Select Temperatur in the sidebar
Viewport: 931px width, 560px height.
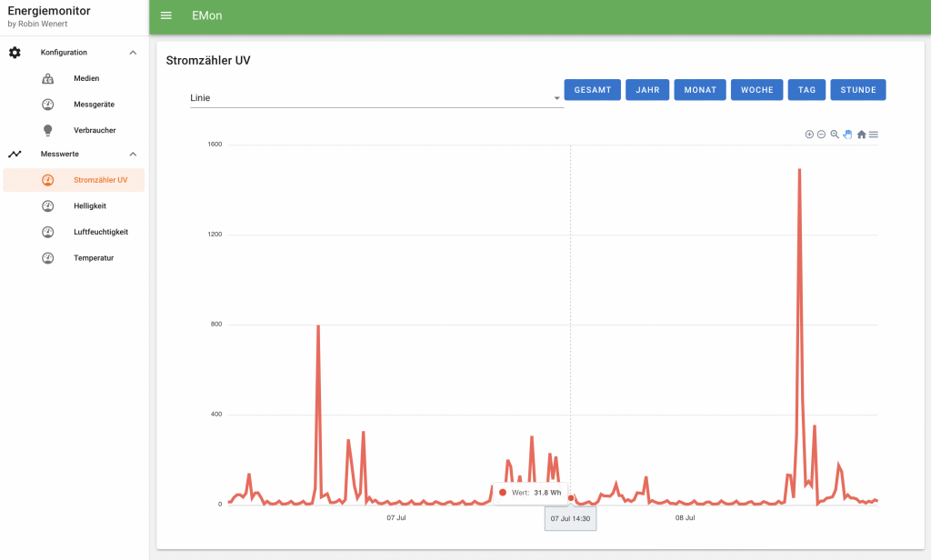(x=75, y=258)
